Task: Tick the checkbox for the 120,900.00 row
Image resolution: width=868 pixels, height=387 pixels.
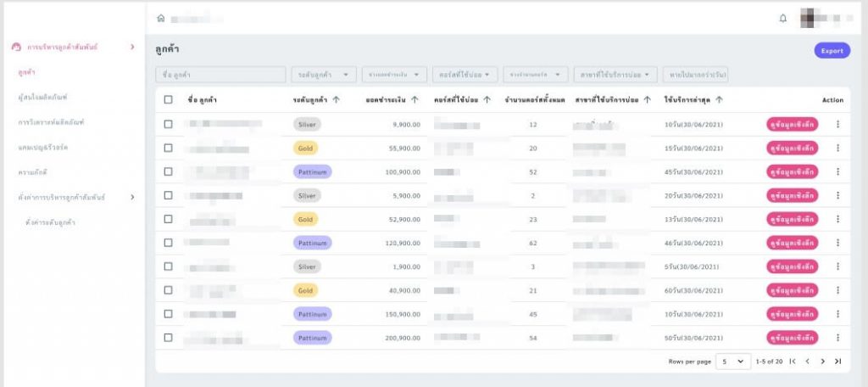Action: pos(169,243)
